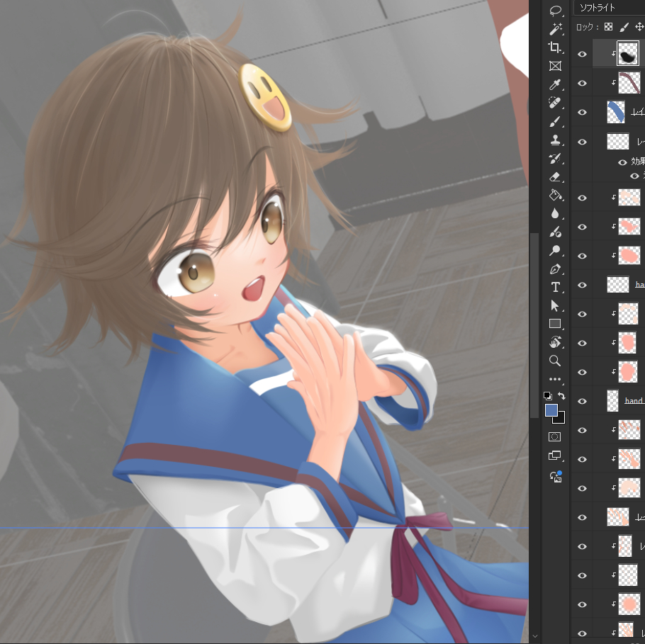This screenshot has height=644, width=645.
Task: Select the Magic Wand tool
Action: pyautogui.click(x=556, y=29)
